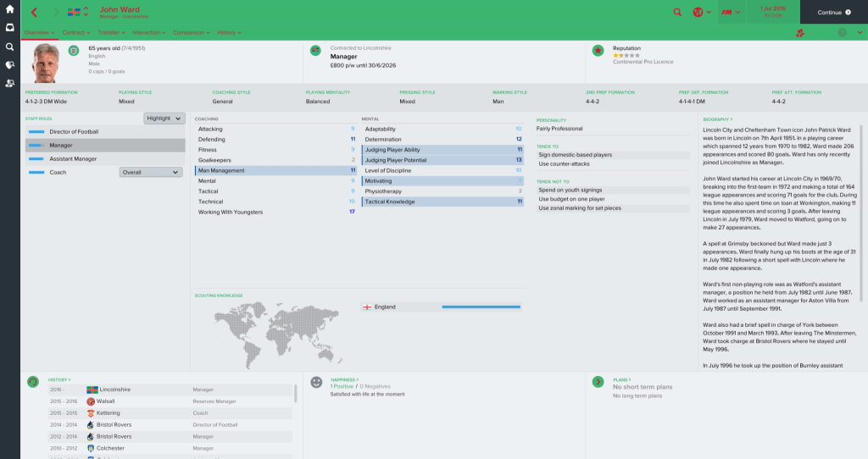Select the Manager staff role row
The image size is (868, 459).
tap(104, 146)
